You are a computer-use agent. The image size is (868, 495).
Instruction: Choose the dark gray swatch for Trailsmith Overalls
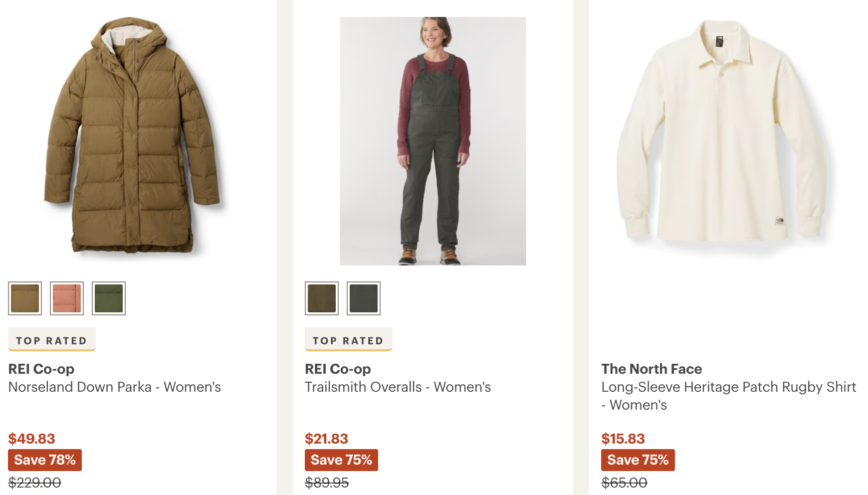(364, 298)
